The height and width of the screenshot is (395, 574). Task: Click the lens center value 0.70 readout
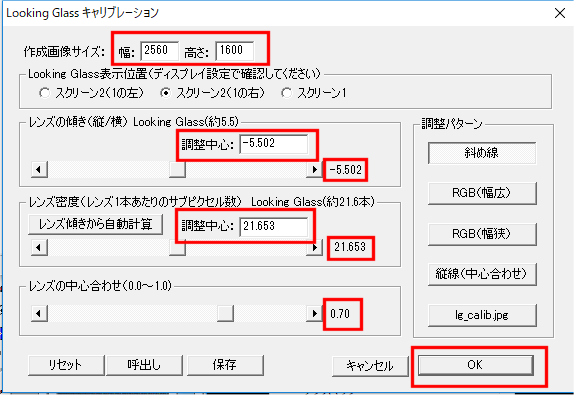tap(340, 314)
